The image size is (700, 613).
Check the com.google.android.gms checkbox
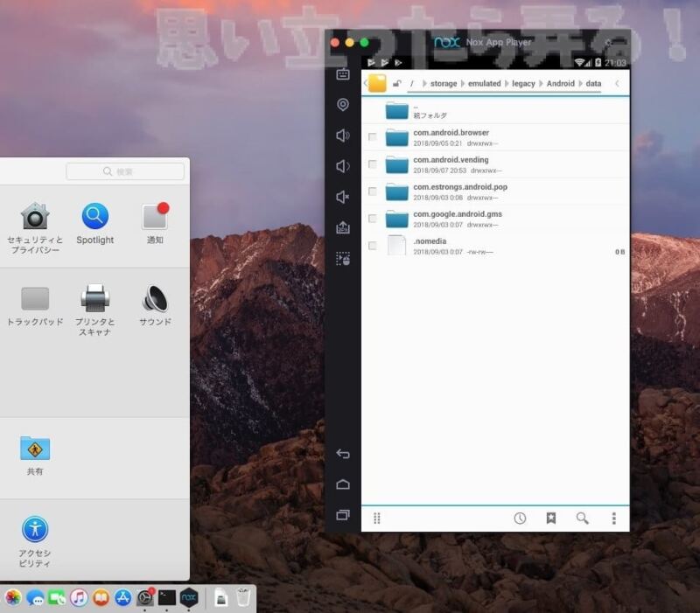[x=373, y=219]
